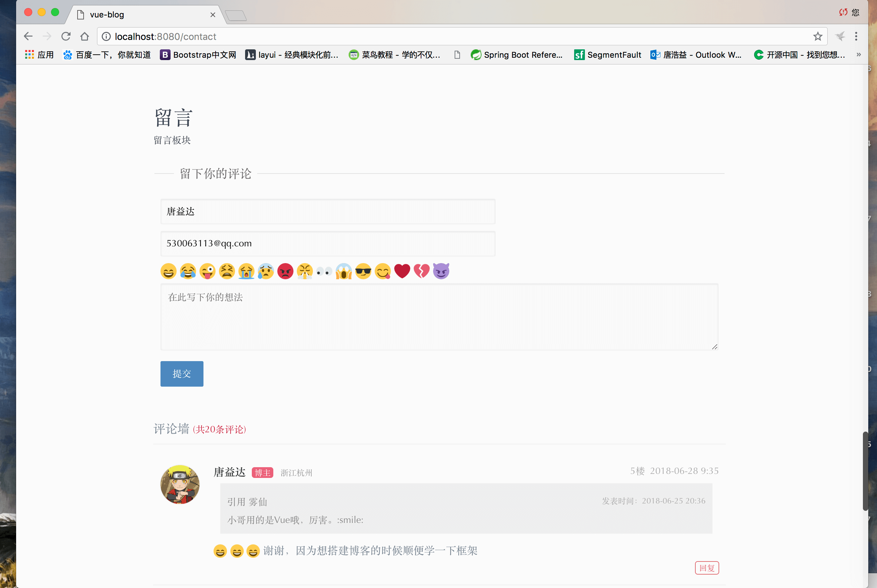
Task: Expand the bookmarks overflow chevron
Action: tap(859, 55)
